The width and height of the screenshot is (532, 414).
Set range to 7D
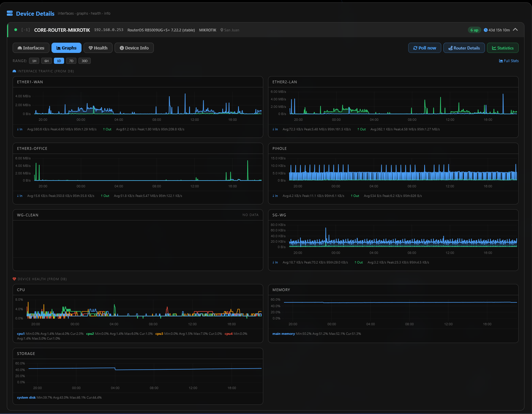point(71,61)
